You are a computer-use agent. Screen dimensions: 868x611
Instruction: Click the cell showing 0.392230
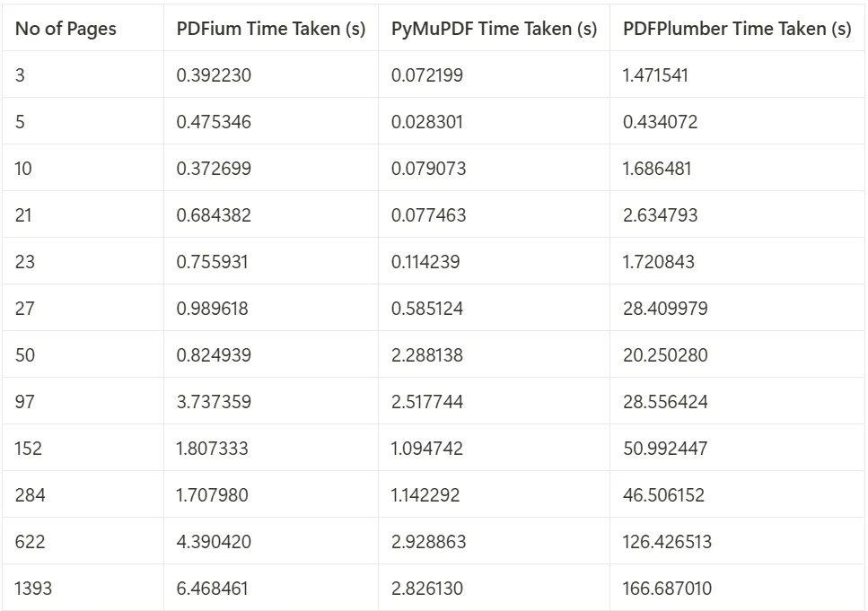point(214,75)
